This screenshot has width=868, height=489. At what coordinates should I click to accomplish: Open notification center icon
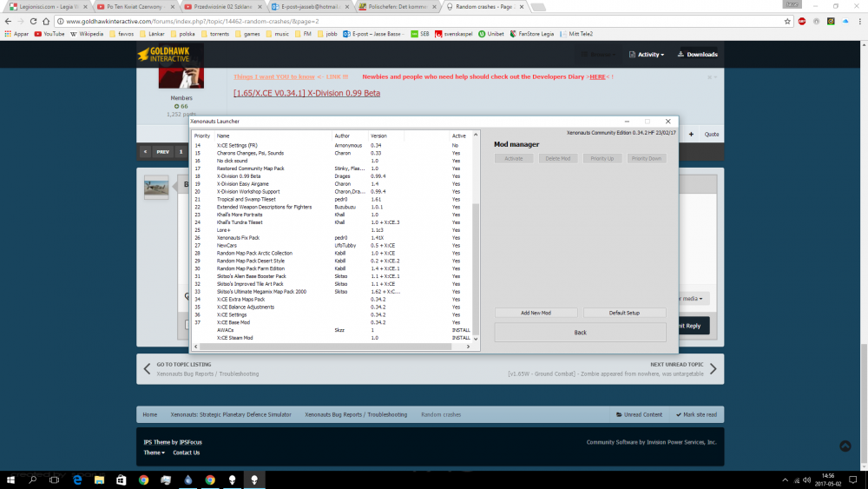pos(853,480)
